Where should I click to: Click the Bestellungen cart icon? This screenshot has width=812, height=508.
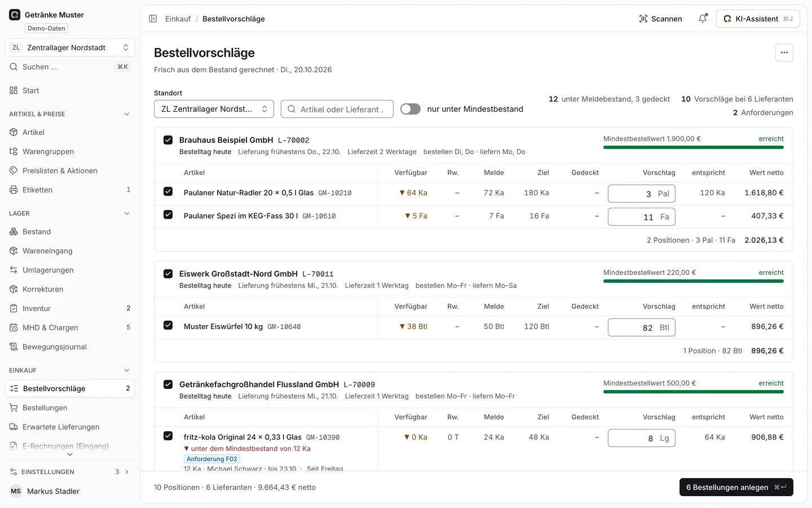coord(14,408)
